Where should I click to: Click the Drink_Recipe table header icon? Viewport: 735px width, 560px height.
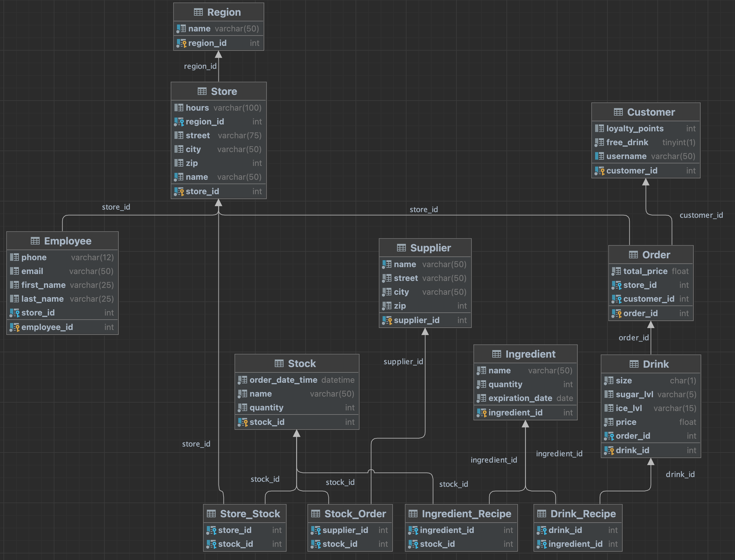point(542,514)
